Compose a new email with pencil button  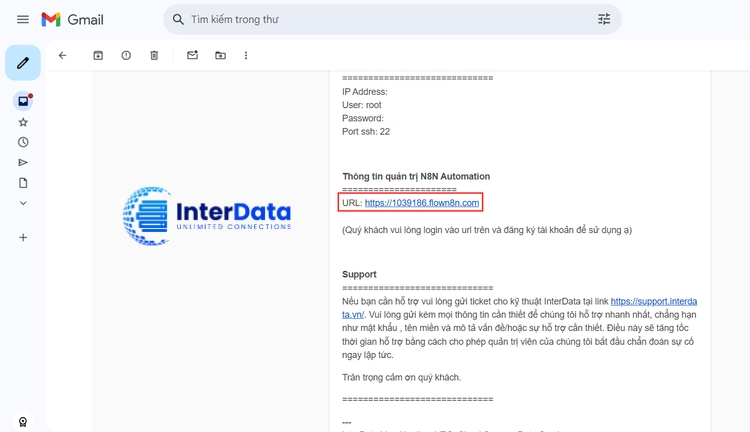(23, 63)
